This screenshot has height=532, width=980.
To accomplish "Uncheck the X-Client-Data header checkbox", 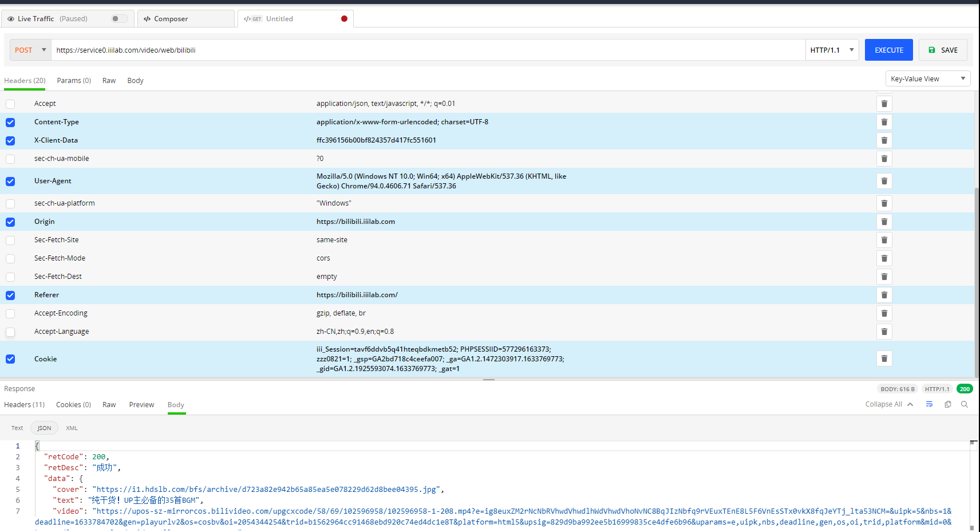I will click(x=10, y=140).
